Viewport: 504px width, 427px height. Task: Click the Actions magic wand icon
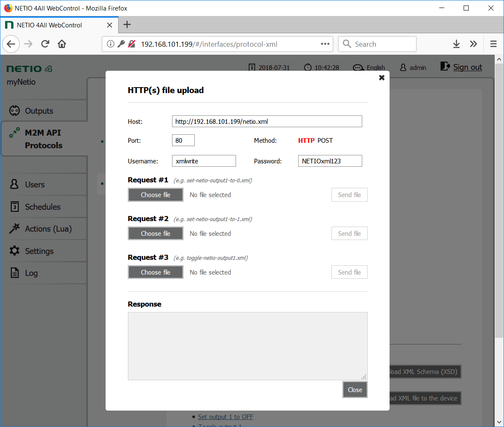coord(14,228)
